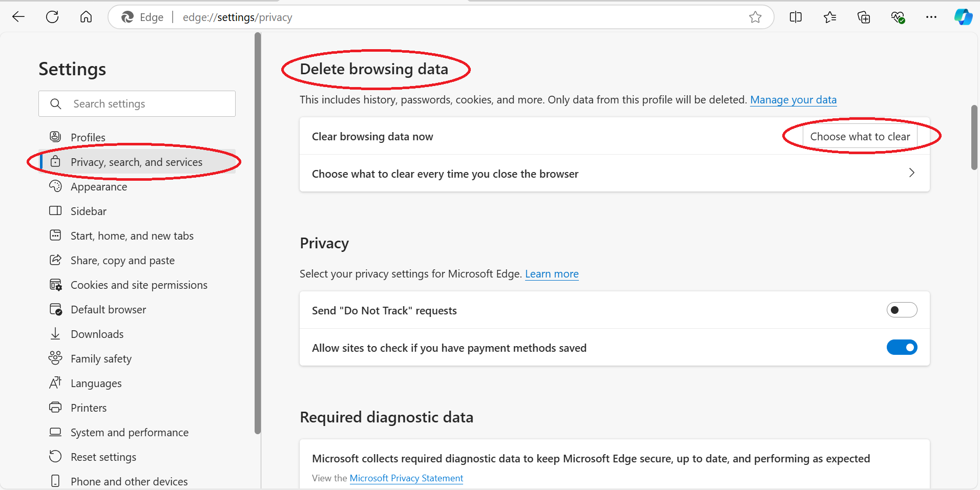Click the Phone and other devices icon
Viewport: 980px width, 490px height.
(x=55, y=481)
